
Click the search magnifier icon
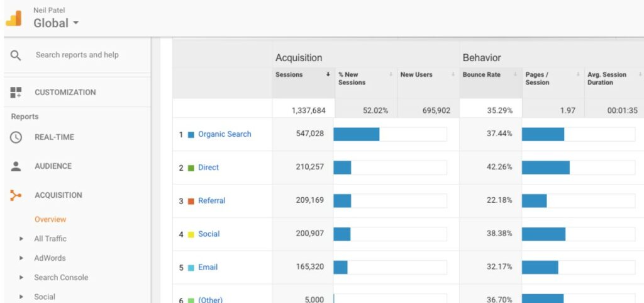tap(16, 55)
